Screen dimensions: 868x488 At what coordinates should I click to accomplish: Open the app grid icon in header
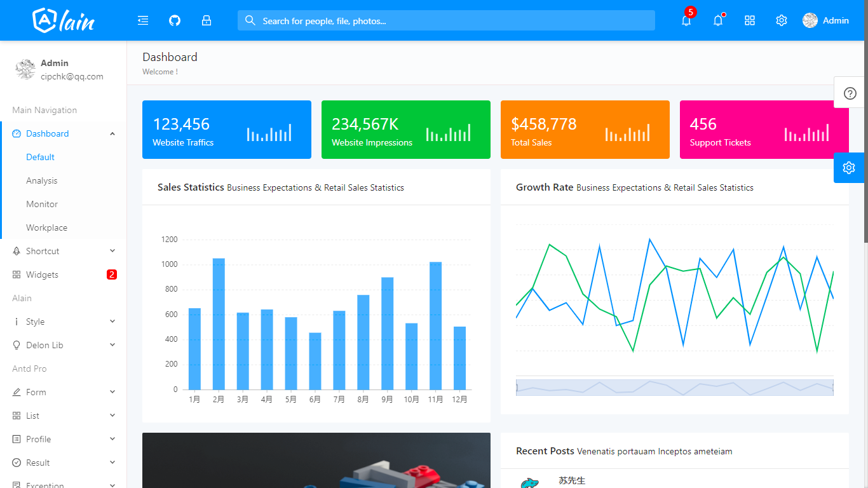750,20
